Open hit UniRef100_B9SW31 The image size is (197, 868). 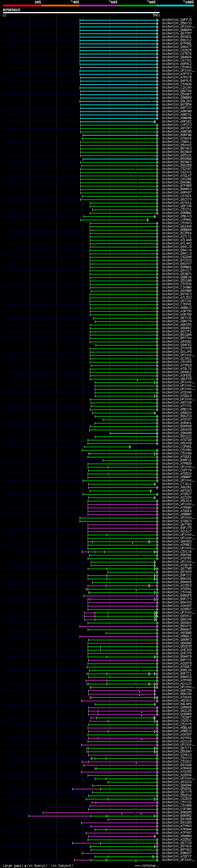point(177,37)
